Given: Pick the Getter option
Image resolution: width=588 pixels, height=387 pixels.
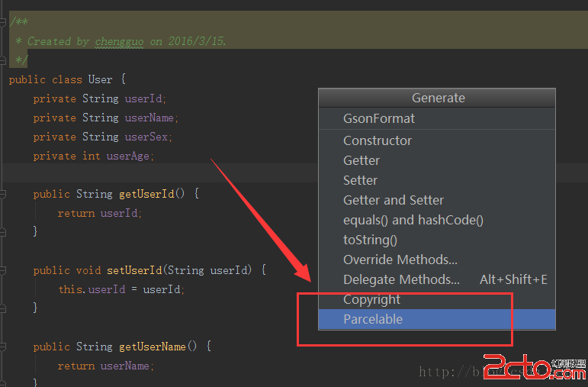Looking at the screenshot, I should (x=361, y=160).
